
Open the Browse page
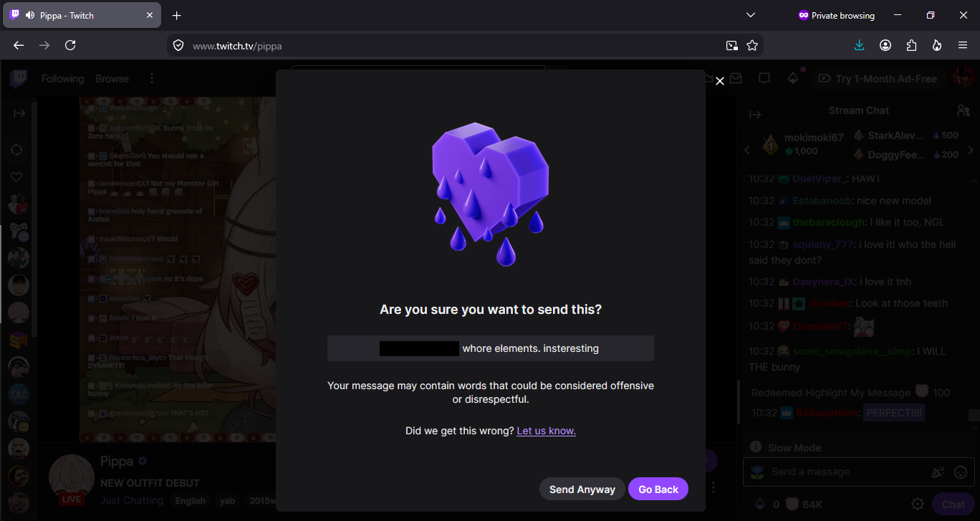(x=112, y=79)
